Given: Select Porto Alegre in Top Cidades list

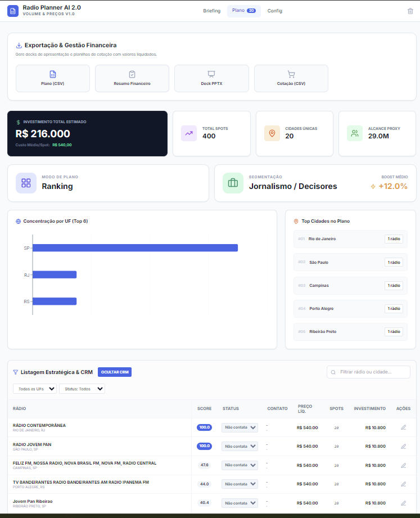Looking at the screenshot, I should [x=350, y=309].
